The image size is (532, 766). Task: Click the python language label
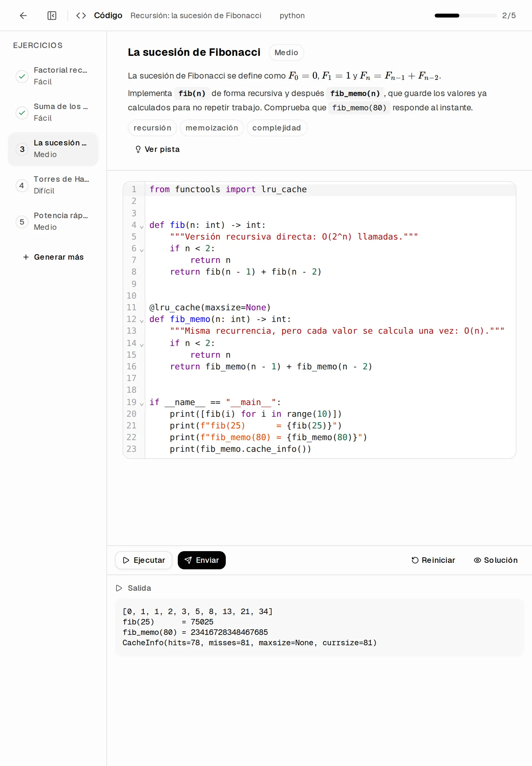point(292,16)
